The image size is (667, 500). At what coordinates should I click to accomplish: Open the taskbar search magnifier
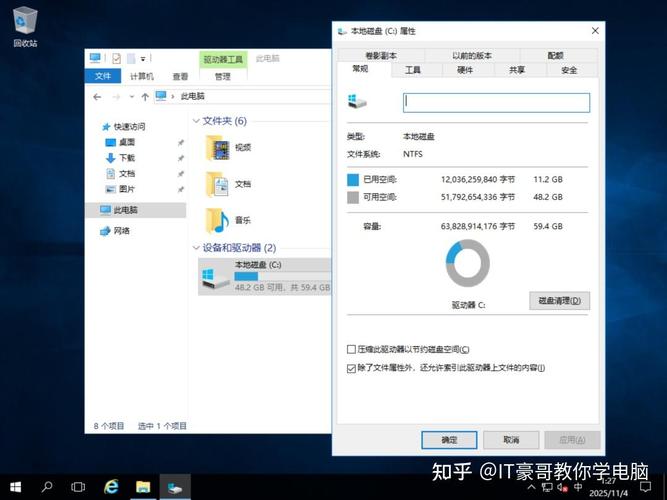(47, 486)
